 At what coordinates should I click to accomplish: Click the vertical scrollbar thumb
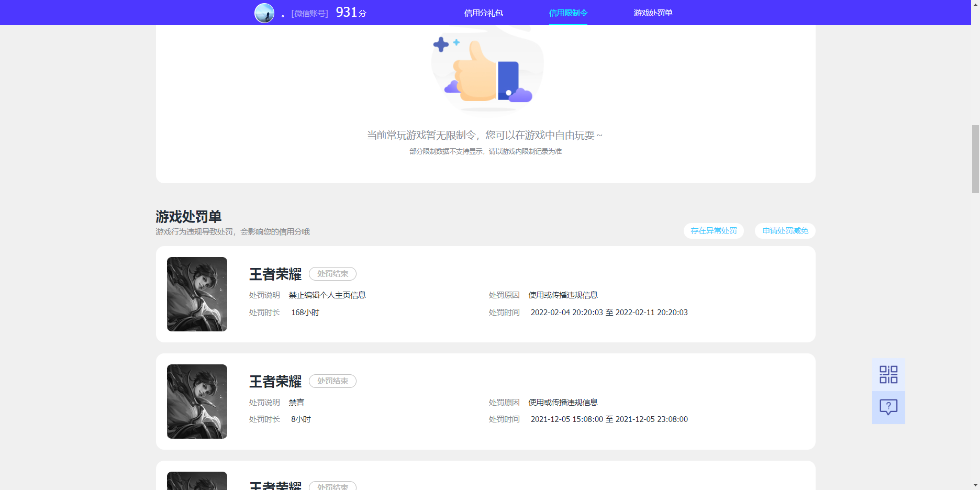[x=975, y=159]
